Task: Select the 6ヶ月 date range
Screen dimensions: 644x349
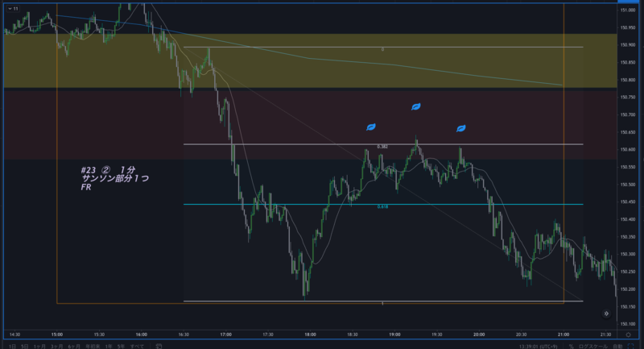Action: point(74,346)
